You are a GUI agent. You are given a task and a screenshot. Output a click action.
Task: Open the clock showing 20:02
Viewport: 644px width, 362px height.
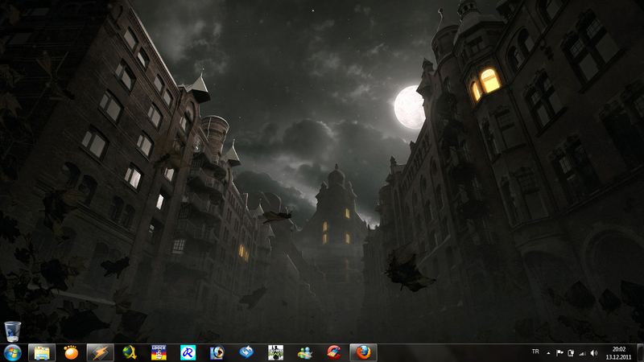(x=619, y=352)
